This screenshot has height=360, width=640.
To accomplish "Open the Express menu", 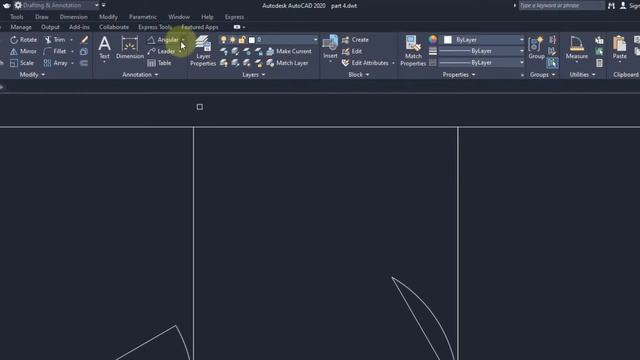I will tap(234, 17).
